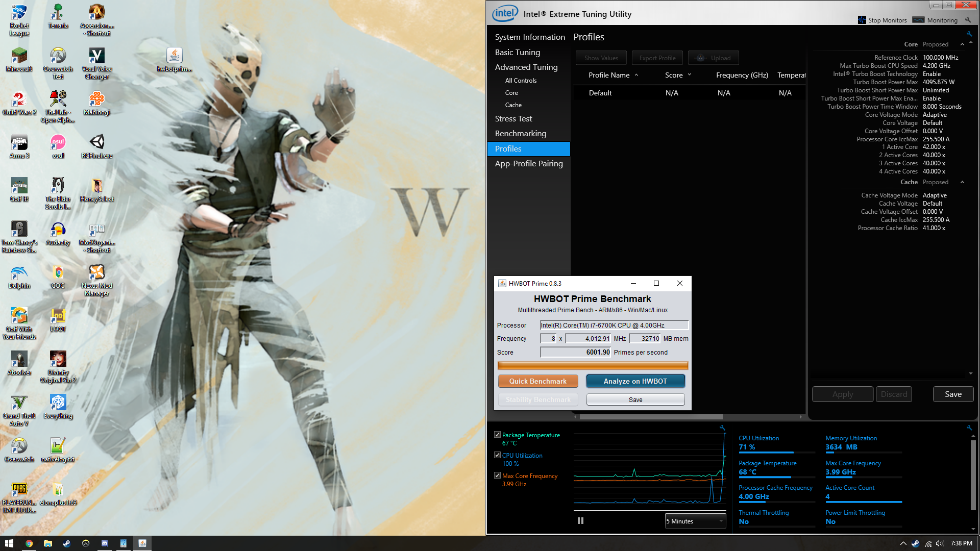Open the wrench settings icon beside Monitoring

click(x=968, y=20)
